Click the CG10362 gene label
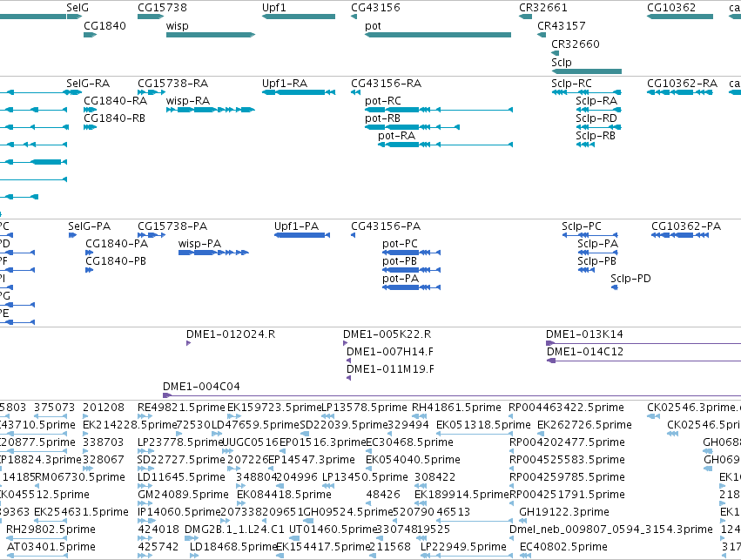Viewport: 741px width, 560px height. click(x=671, y=8)
